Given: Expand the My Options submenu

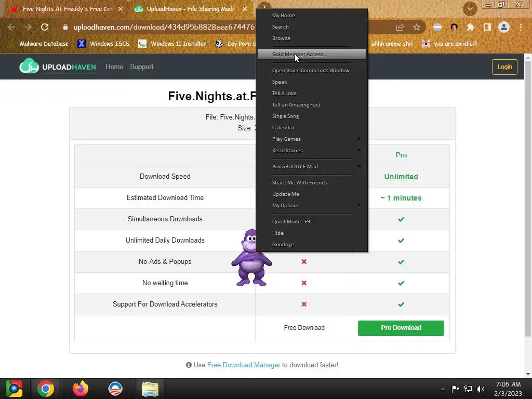Looking at the screenshot, I should pos(312,206).
